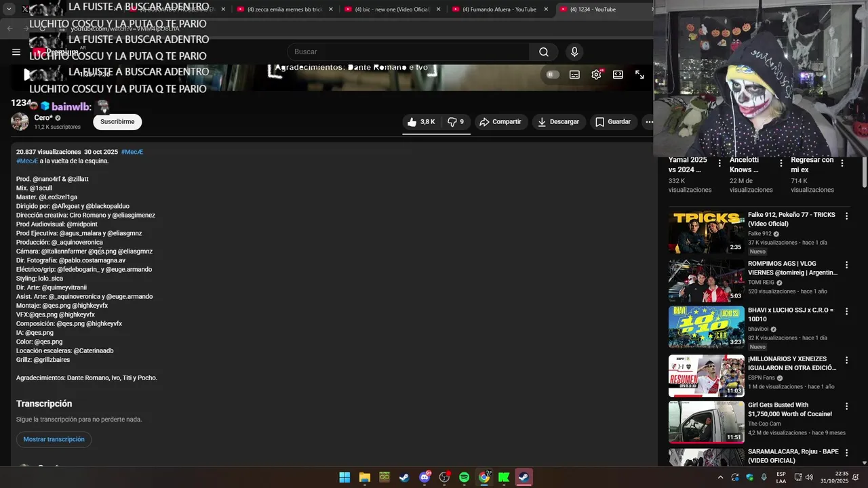The height and width of the screenshot is (488, 868).
Task: Open options menu for BHAVI x LUCHO SSJ video
Action: (846, 312)
